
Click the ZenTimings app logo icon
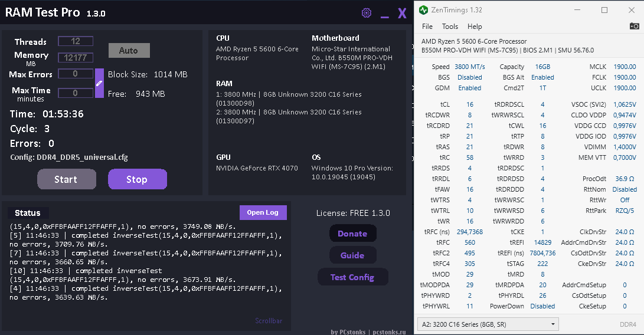coord(423,10)
